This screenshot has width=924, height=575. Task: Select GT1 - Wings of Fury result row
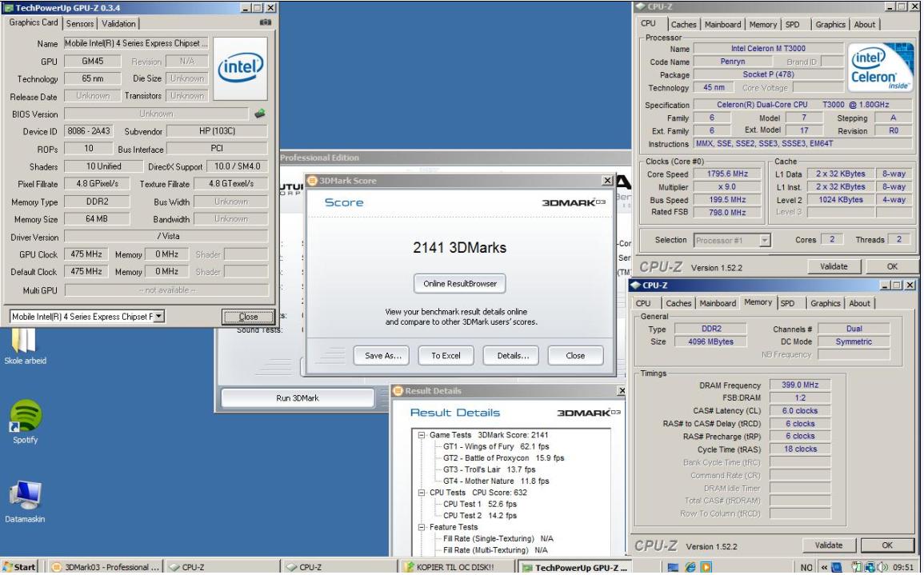coord(495,446)
